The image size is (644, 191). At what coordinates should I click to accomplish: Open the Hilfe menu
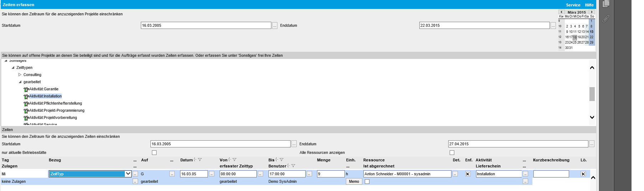point(589,5)
